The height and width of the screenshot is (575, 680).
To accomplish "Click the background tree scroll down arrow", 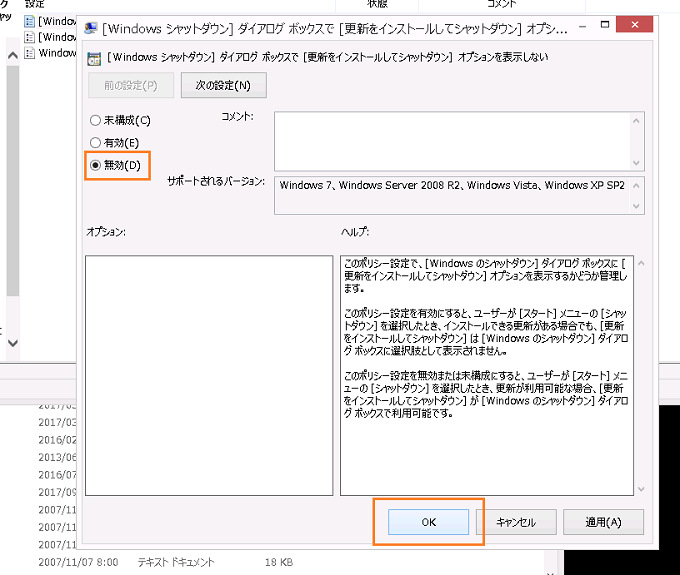I will tap(13, 343).
